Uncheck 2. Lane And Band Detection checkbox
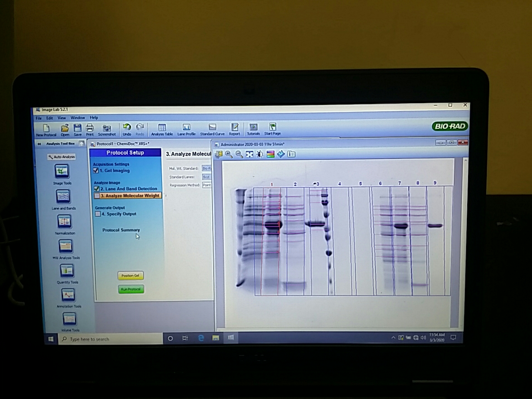The image size is (532, 399). 96,189
